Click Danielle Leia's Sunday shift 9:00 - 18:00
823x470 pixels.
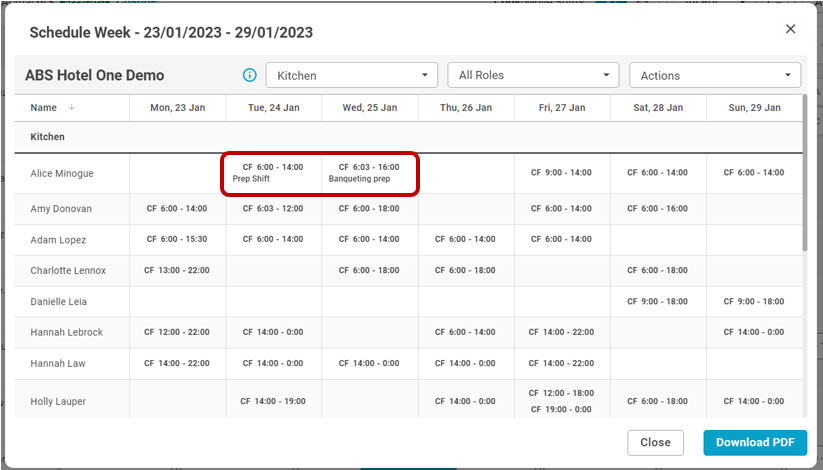(754, 301)
